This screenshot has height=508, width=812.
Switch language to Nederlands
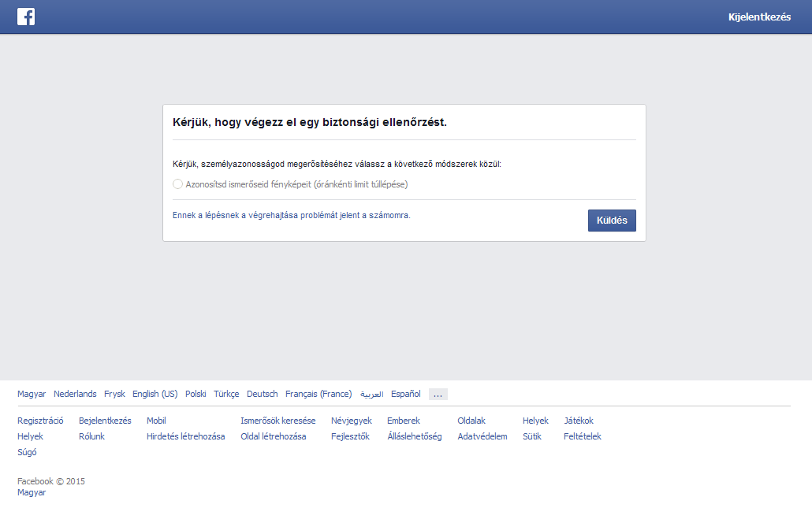(x=75, y=394)
